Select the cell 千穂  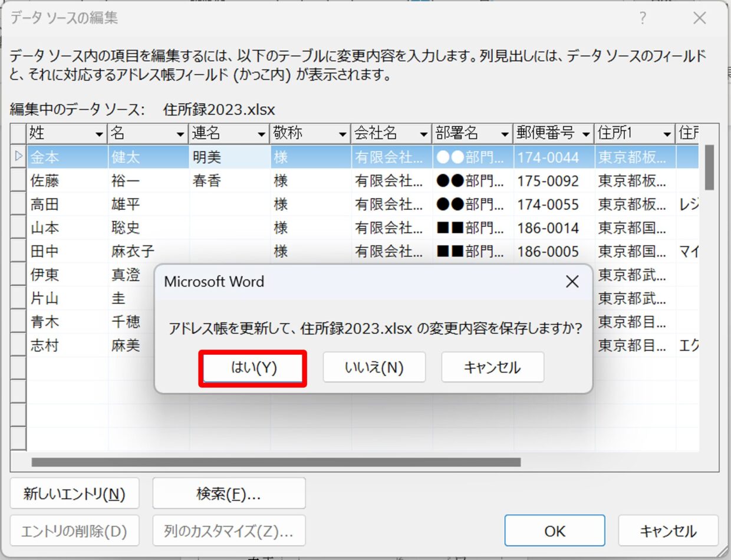pyautogui.click(x=131, y=322)
